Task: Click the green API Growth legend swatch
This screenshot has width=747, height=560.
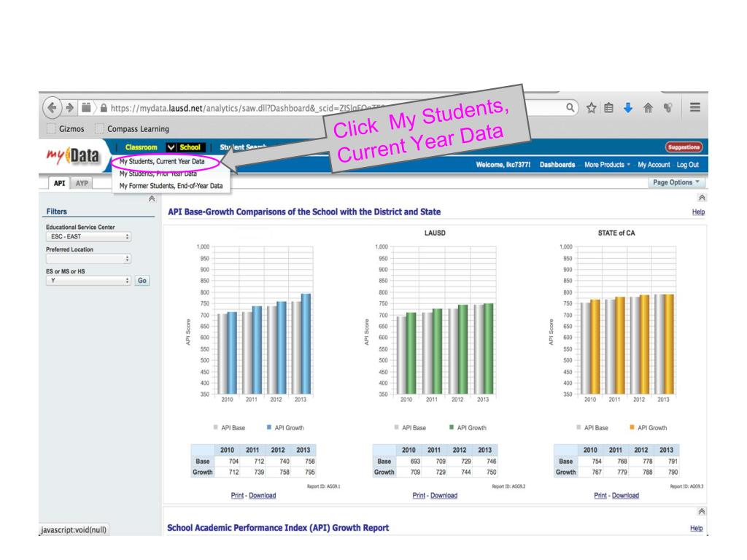Action: click(x=452, y=427)
